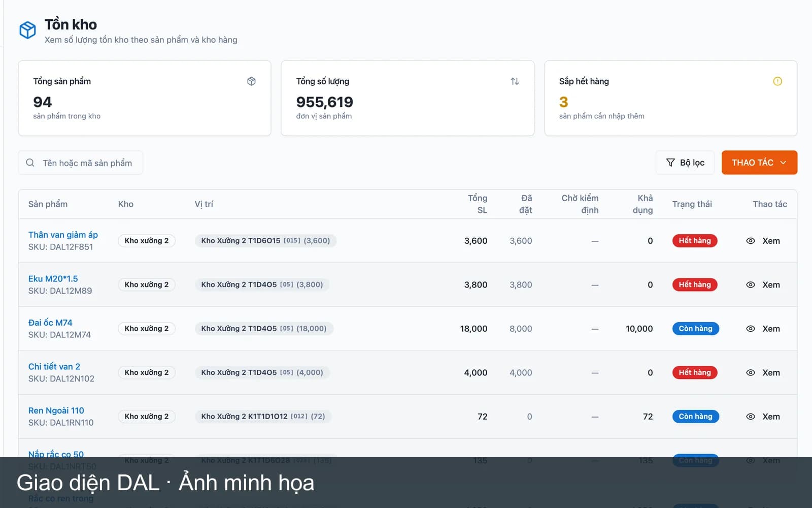This screenshot has width=812, height=508.
Task: Click Xem for Thân van giảm áp
Action: click(x=771, y=241)
